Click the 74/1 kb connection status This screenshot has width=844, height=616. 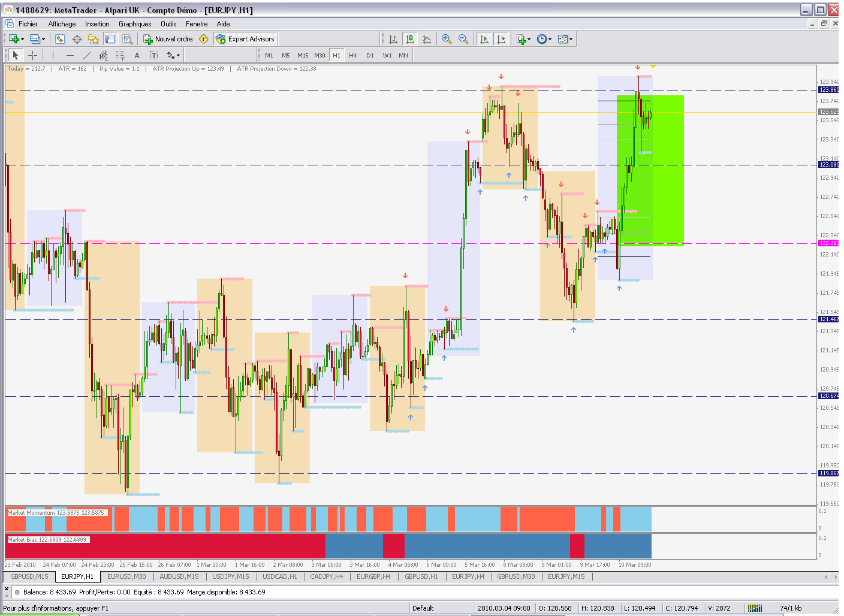[x=791, y=608]
